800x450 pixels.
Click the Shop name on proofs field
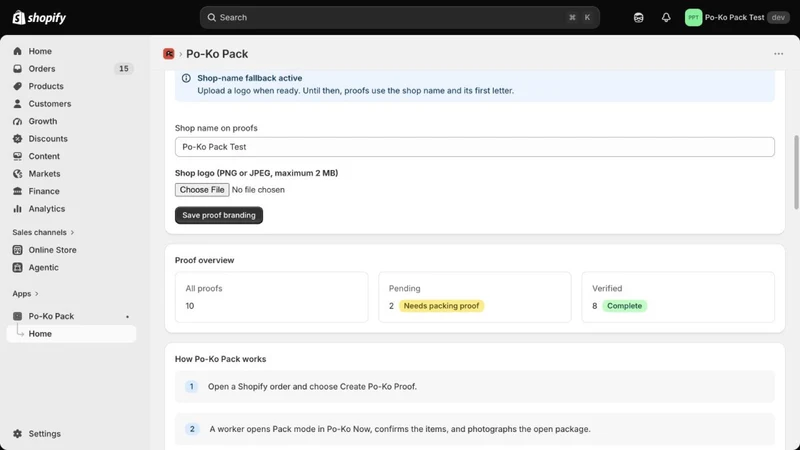tap(474, 146)
